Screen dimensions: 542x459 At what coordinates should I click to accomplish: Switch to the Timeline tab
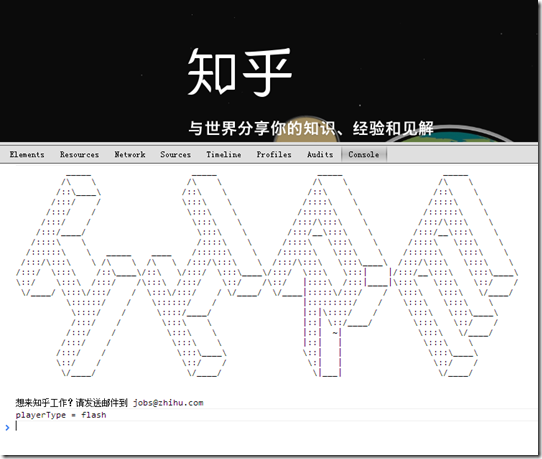click(224, 154)
